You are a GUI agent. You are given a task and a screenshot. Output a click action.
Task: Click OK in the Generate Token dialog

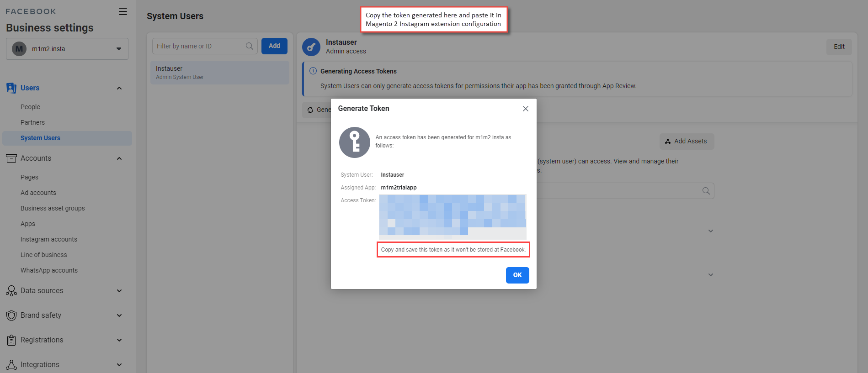[517, 275]
